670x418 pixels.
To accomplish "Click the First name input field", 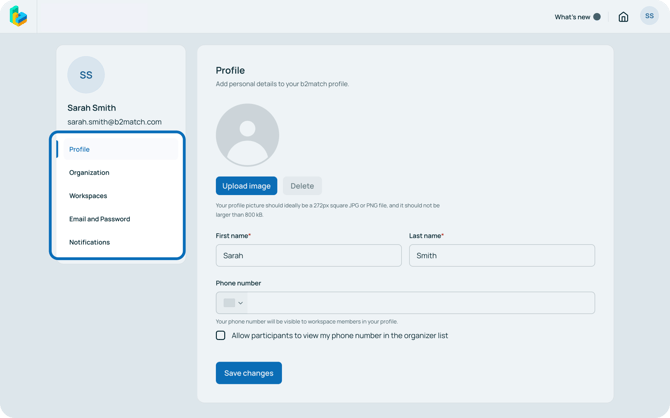I will pyautogui.click(x=308, y=256).
